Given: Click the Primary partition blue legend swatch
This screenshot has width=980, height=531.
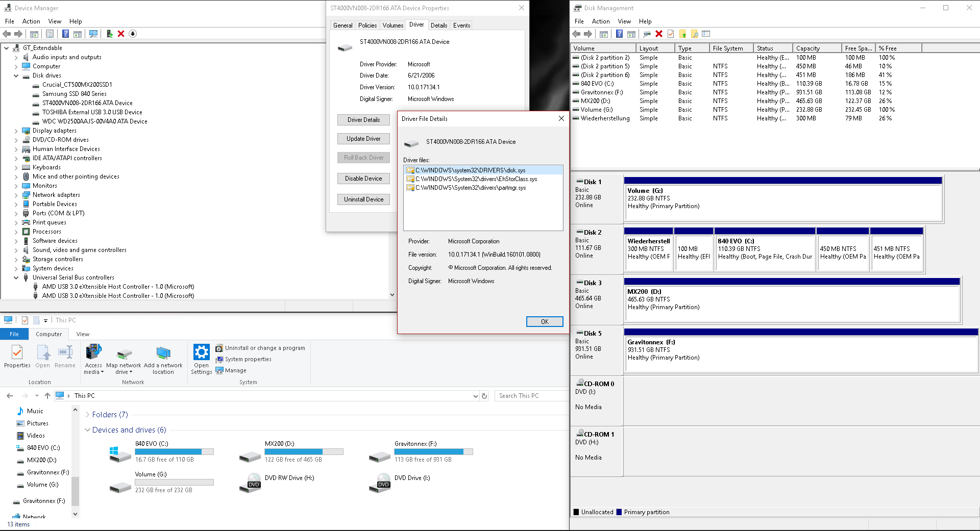Looking at the screenshot, I should coord(619,512).
